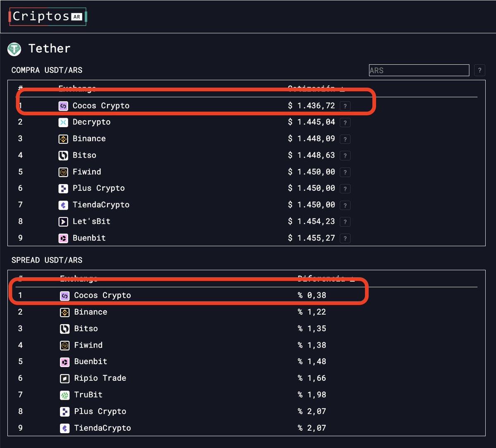Click Plus Crypto icon in SPREAD table
The height and width of the screenshot is (448, 496).
tap(64, 412)
